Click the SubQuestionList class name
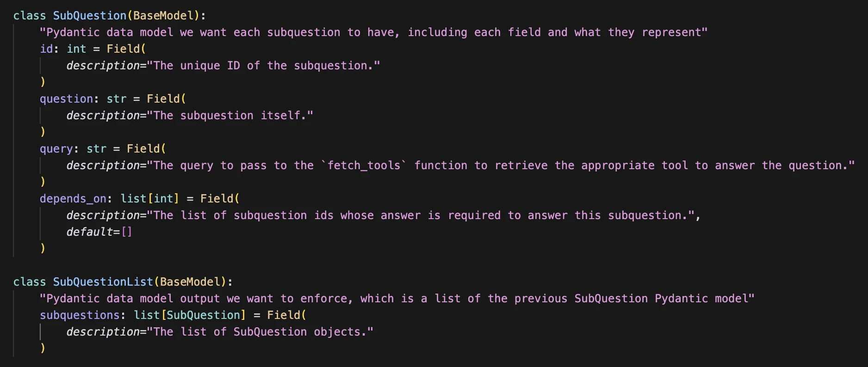 (103, 282)
